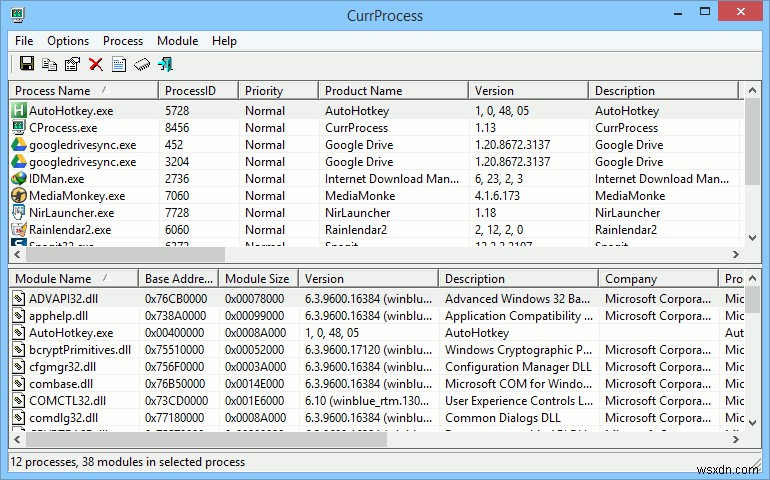
Task: Click module list scroll right arrow
Action: tap(736, 440)
